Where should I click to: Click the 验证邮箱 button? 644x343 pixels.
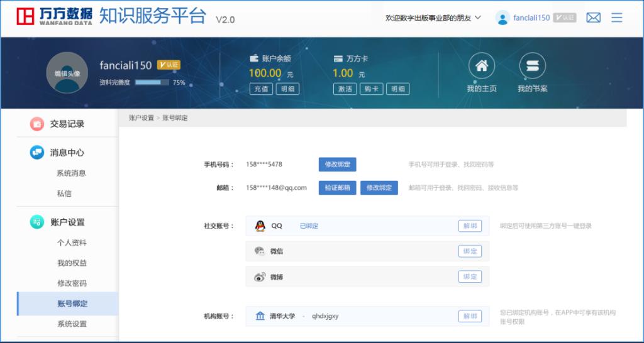[x=337, y=188]
